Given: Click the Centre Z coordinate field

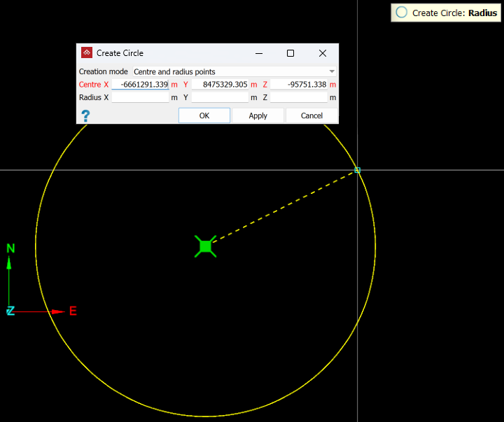Looking at the screenshot, I should 299,85.
